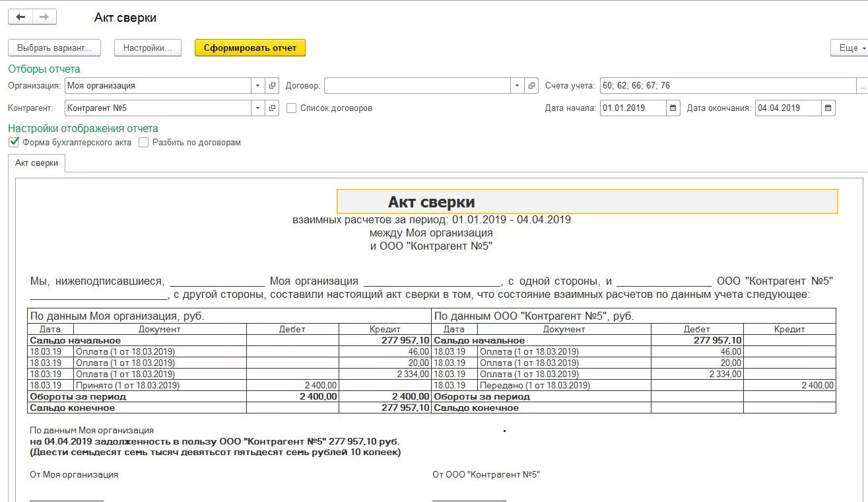Switch to the Акт сверки tab

(x=37, y=163)
